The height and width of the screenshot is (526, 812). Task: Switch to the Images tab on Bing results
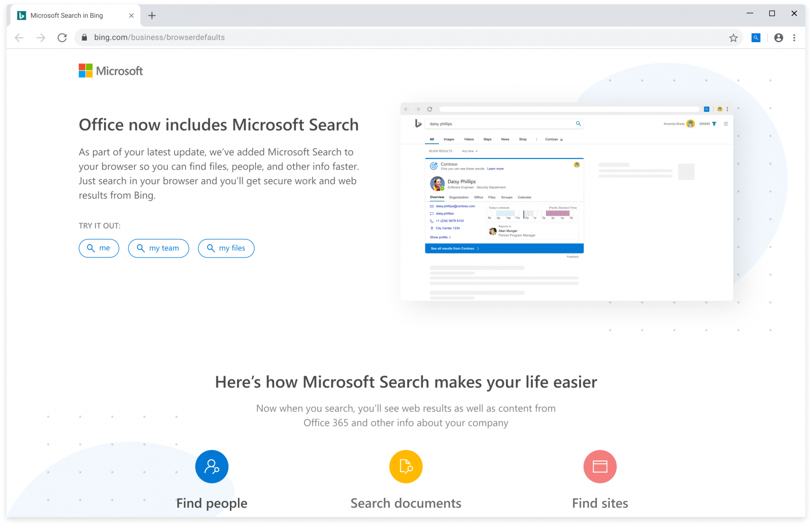(x=449, y=139)
